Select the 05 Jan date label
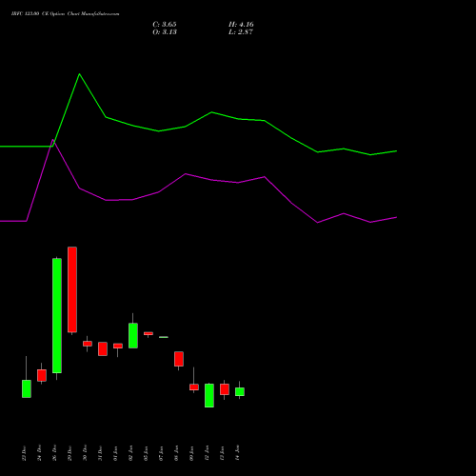476x476 pixels. tap(146, 453)
